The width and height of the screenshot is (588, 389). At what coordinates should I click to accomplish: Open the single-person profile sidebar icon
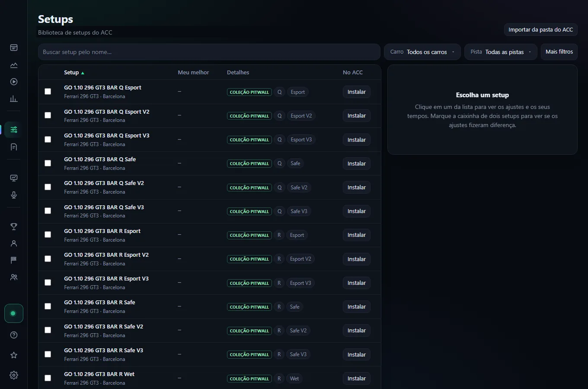pyautogui.click(x=14, y=243)
